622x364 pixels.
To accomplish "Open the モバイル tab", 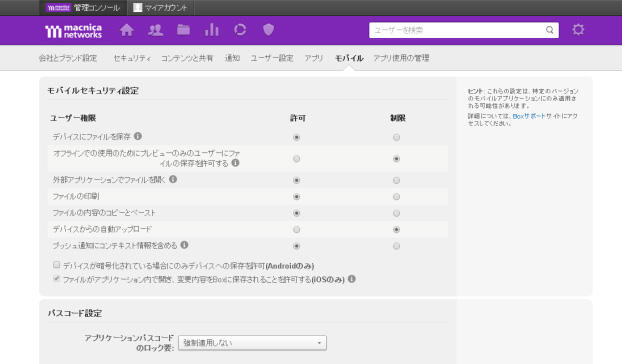I will click(349, 58).
